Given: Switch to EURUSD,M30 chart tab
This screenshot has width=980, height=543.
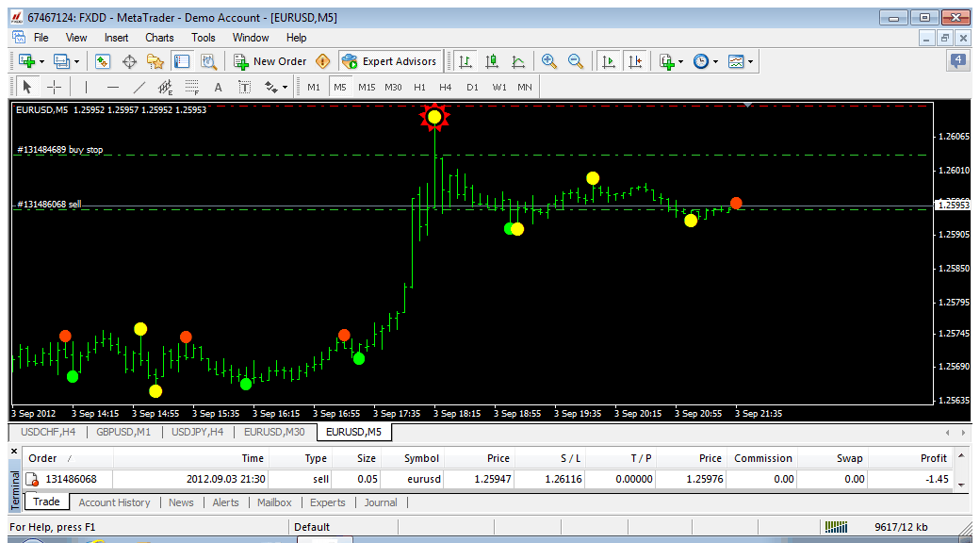Looking at the screenshot, I should pos(274,431).
